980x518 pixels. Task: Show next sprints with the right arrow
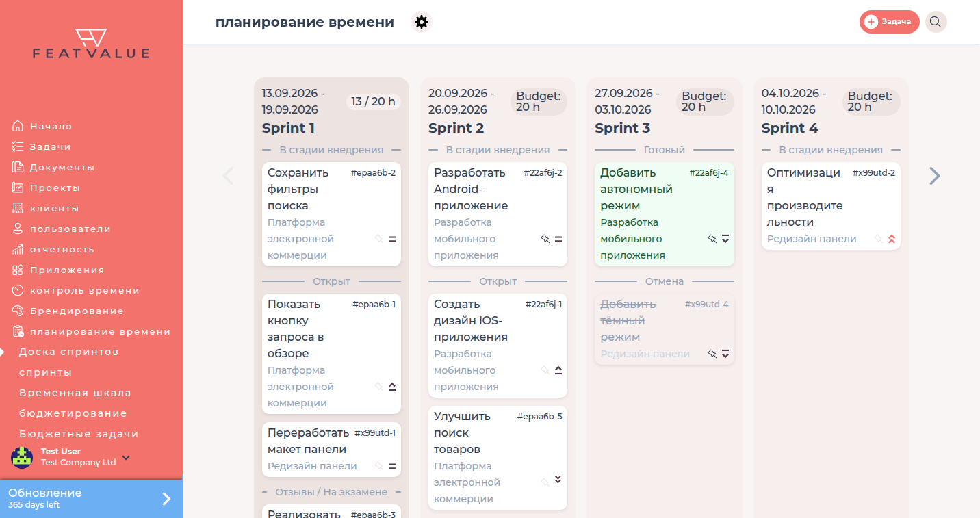coord(935,176)
